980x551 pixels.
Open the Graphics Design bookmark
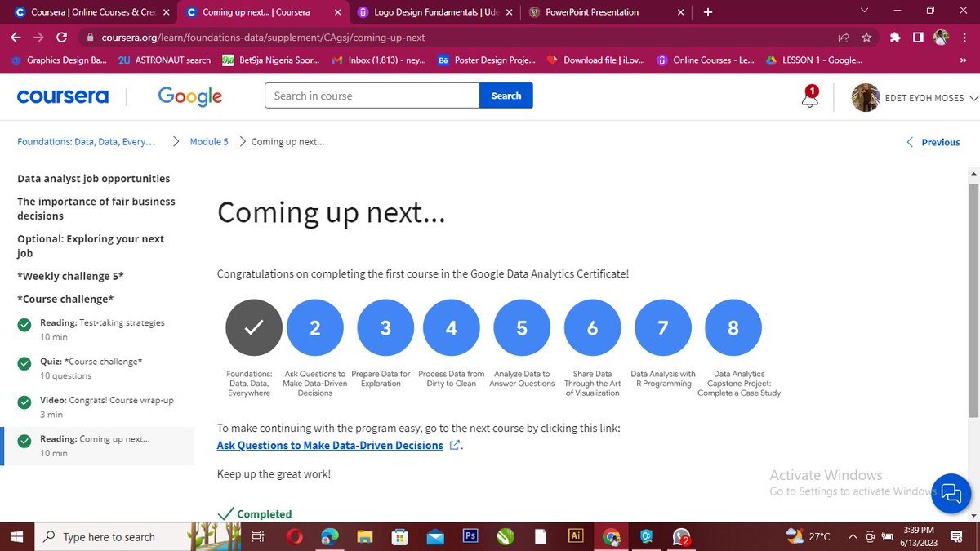pyautogui.click(x=58, y=60)
